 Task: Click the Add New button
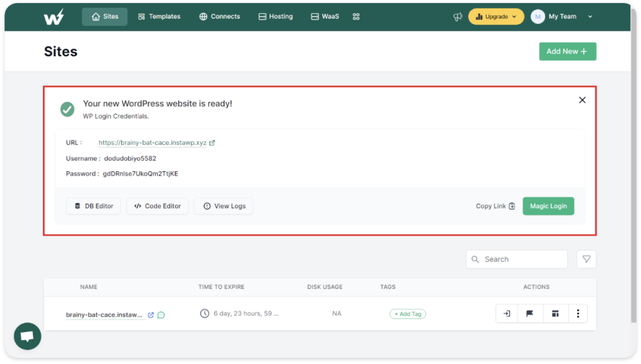[x=567, y=51]
